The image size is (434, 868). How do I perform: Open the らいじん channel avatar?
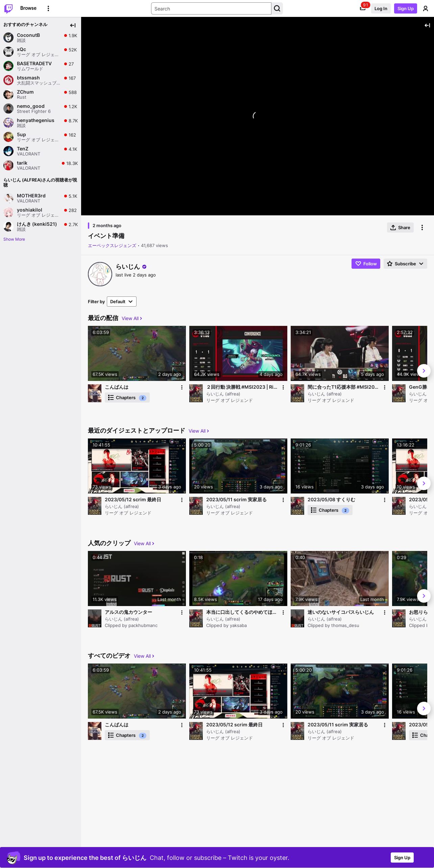click(100, 274)
